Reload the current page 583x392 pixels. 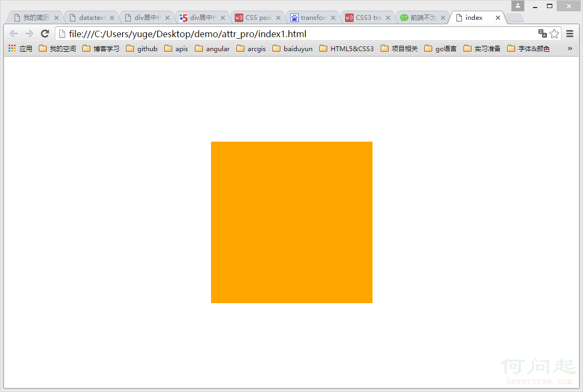pyautogui.click(x=45, y=34)
